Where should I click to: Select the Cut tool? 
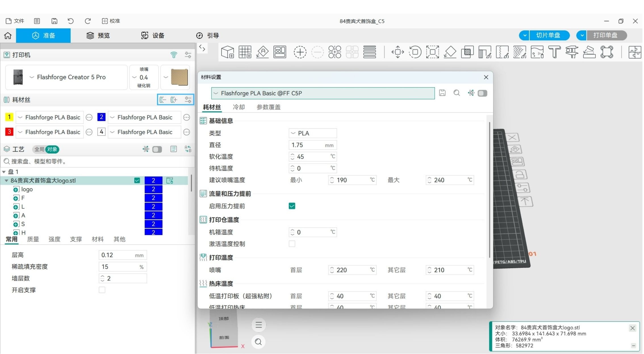(x=467, y=52)
